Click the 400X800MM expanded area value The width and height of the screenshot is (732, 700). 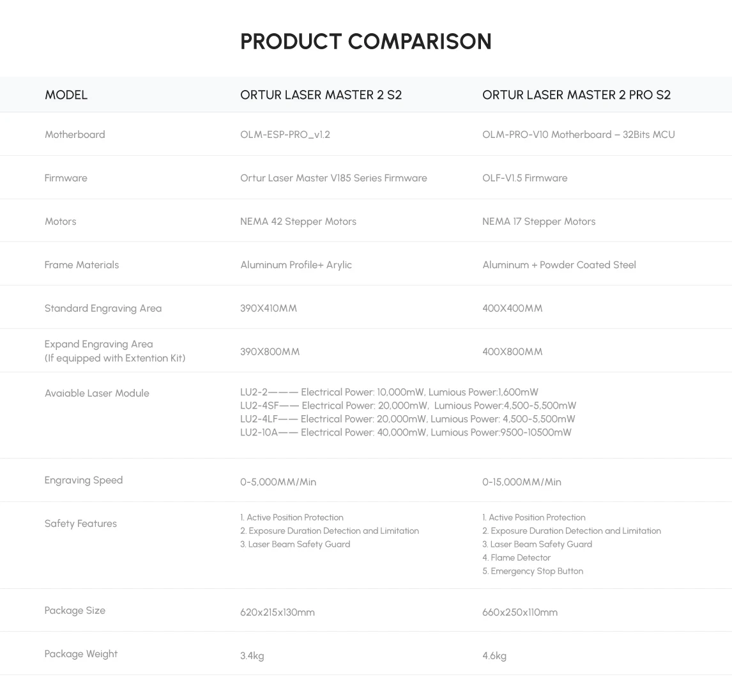coord(512,351)
